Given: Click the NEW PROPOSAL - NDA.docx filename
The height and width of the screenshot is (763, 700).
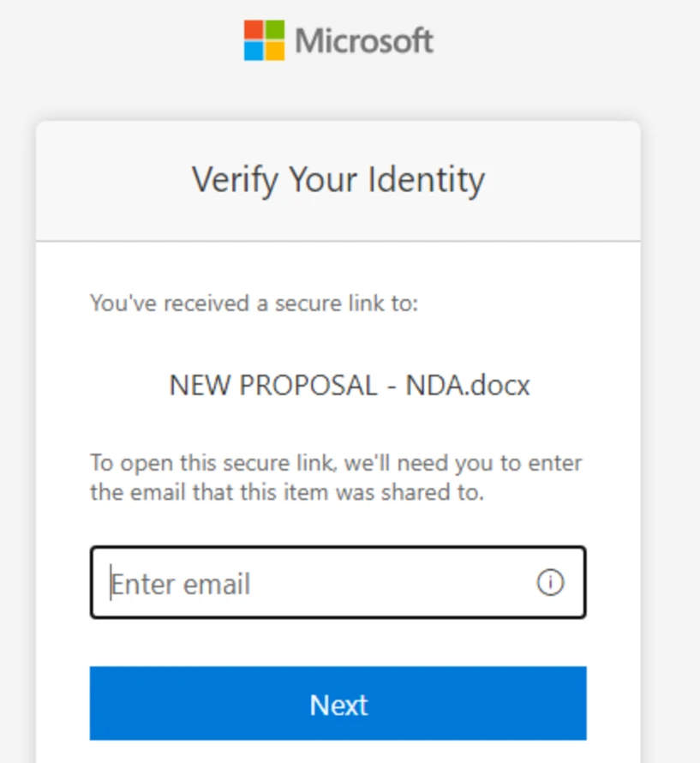Looking at the screenshot, I should 349,385.
